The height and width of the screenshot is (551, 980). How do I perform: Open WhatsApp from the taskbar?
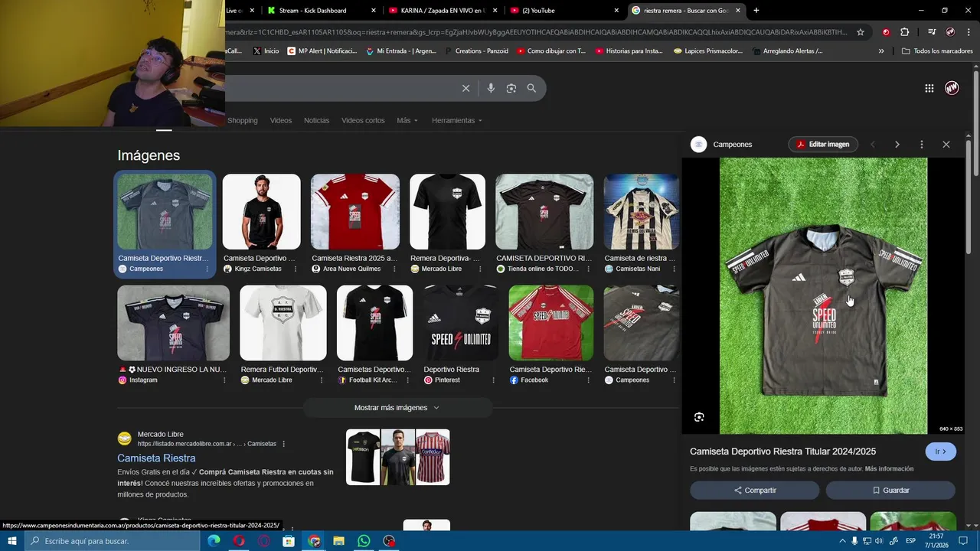tap(364, 541)
